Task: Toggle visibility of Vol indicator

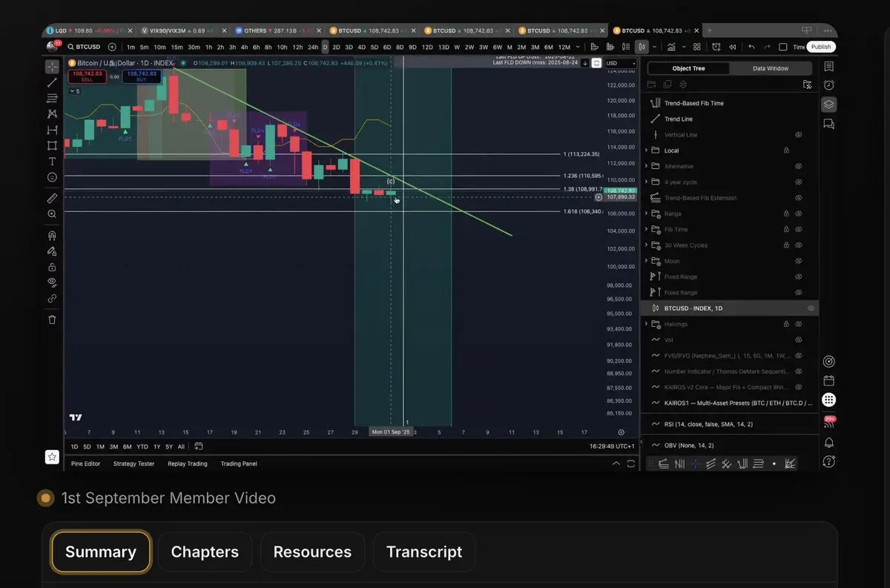Action: (799, 340)
